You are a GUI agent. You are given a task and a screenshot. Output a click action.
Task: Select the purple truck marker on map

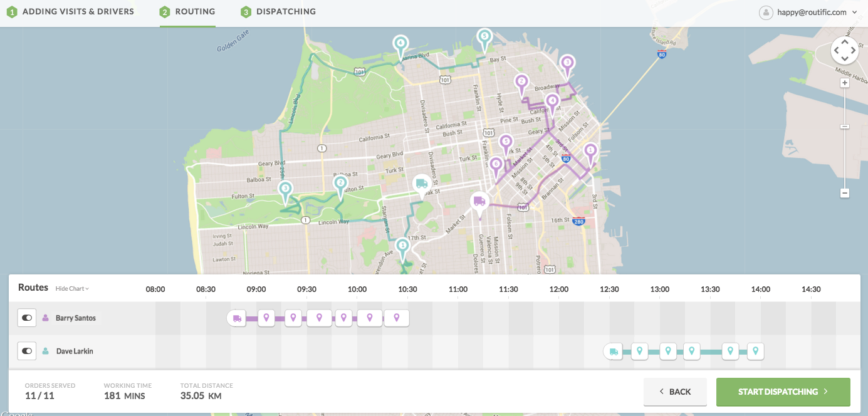click(x=479, y=204)
